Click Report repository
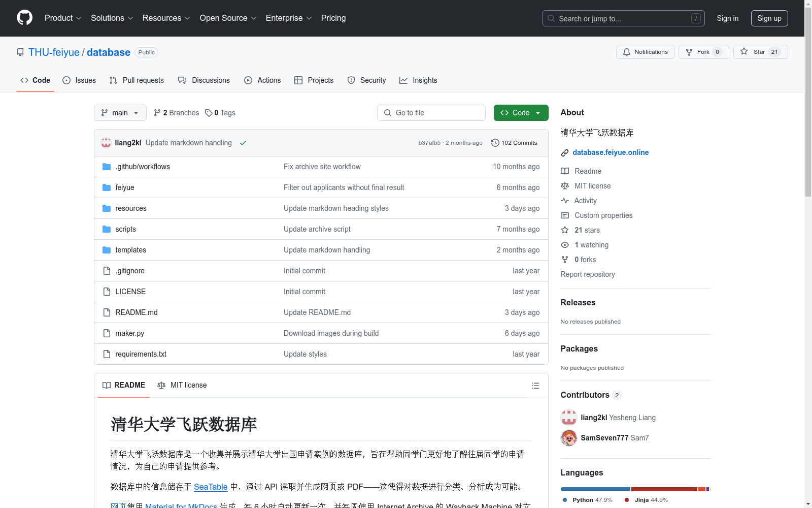The height and width of the screenshot is (508, 812). 588,274
